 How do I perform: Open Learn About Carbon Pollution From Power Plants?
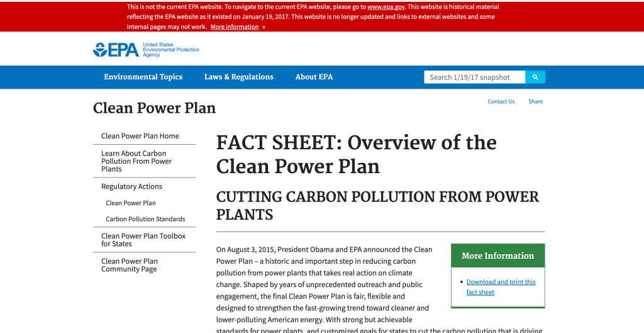click(136, 161)
